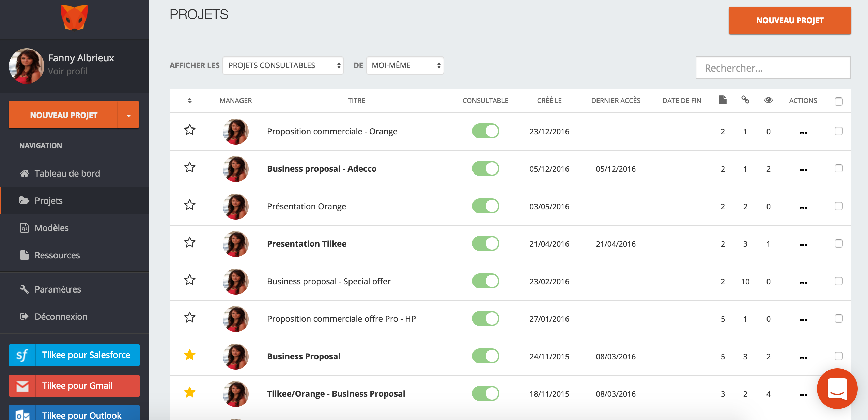
Task: Unstar the Tilkee/Orange - Business Proposal project
Action: (x=190, y=392)
